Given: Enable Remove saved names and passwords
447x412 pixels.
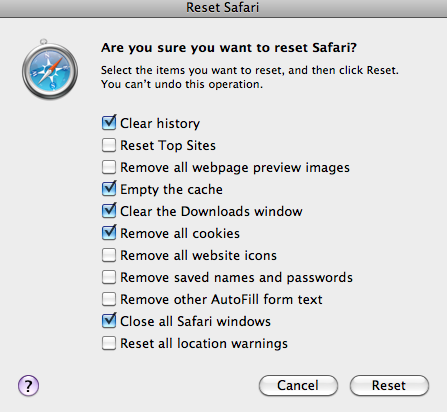Looking at the screenshot, I should click(x=109, y=277).
